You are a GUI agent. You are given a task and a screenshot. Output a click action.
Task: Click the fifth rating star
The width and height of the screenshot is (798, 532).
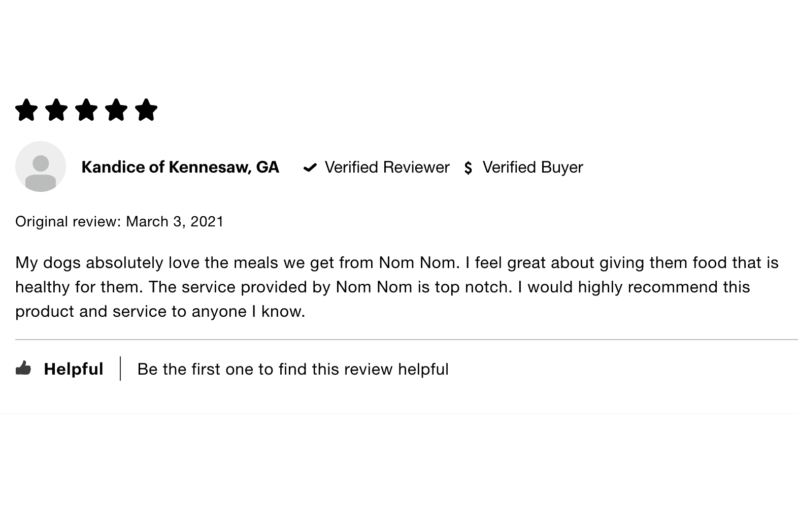(146, 110)
